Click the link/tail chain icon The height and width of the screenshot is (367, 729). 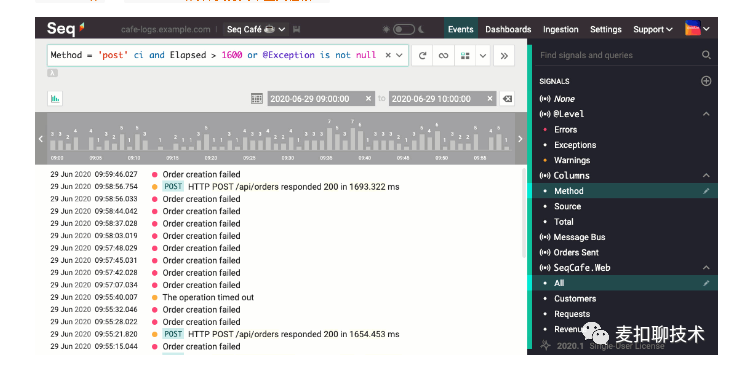coord(443,56)
